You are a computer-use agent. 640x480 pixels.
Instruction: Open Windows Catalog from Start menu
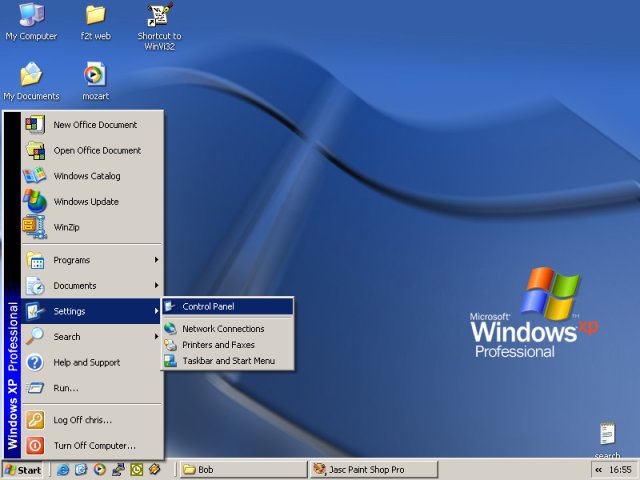coord(92,176)
